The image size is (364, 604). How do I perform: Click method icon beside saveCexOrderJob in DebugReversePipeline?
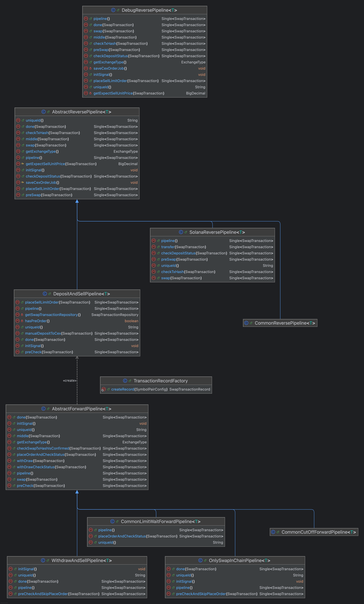(86, 68)
